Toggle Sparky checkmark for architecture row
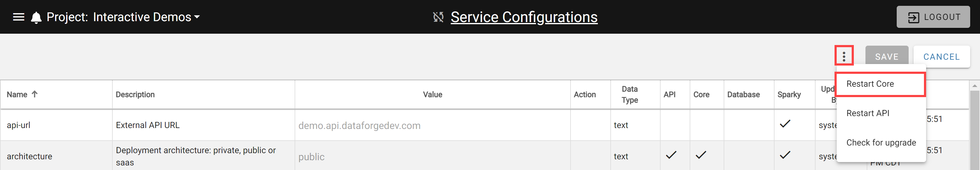Viewport: 980px width, 170px height. point(785,155)
